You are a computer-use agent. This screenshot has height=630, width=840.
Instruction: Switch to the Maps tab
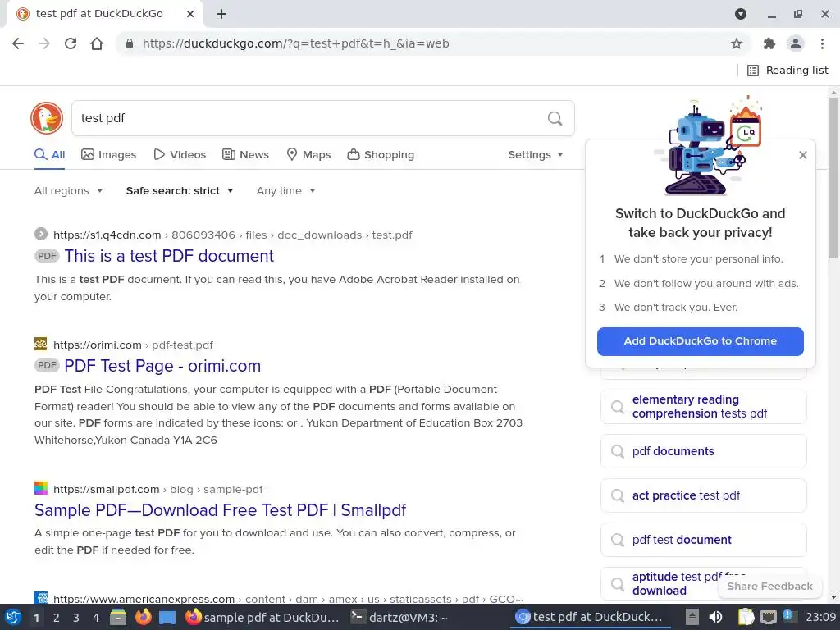[x=308, y=155]
